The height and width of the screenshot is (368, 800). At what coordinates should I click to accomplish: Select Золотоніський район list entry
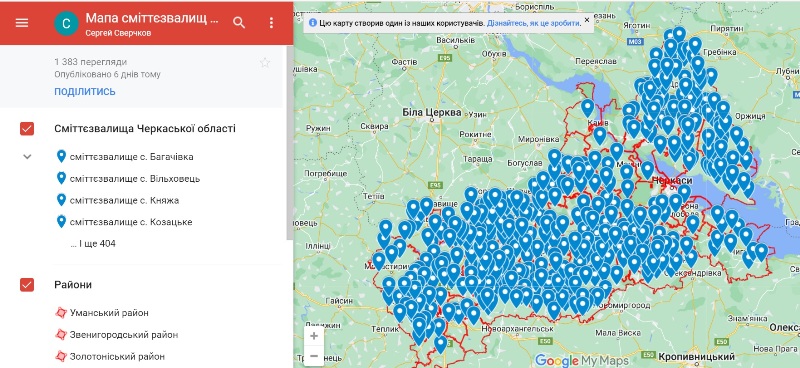tap(117, 356)
